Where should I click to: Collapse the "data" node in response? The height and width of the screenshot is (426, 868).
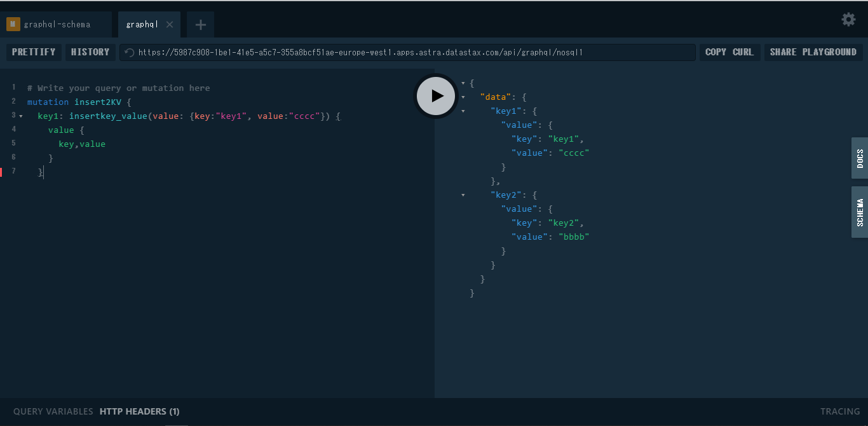(463, 97)
